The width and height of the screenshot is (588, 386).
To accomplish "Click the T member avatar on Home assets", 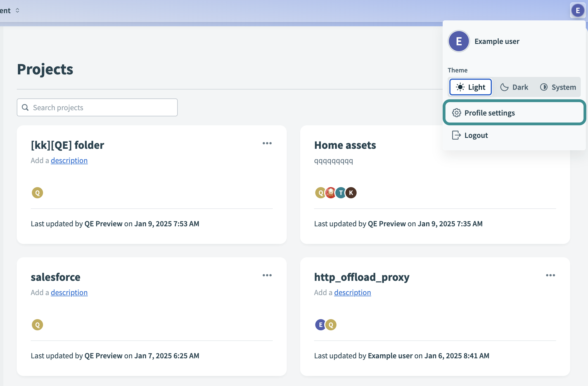I will [341, 193].
